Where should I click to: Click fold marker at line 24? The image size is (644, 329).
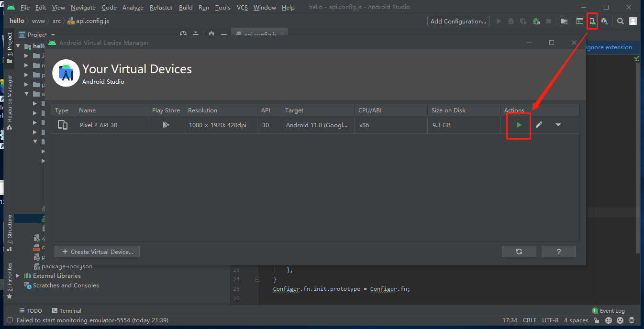click(x=257, y=279)
